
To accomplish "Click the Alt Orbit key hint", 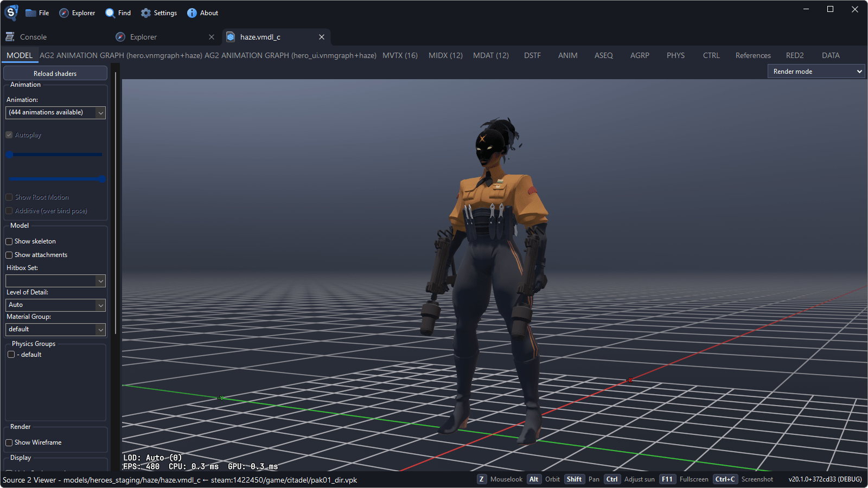I will click(x=544, y=479).
